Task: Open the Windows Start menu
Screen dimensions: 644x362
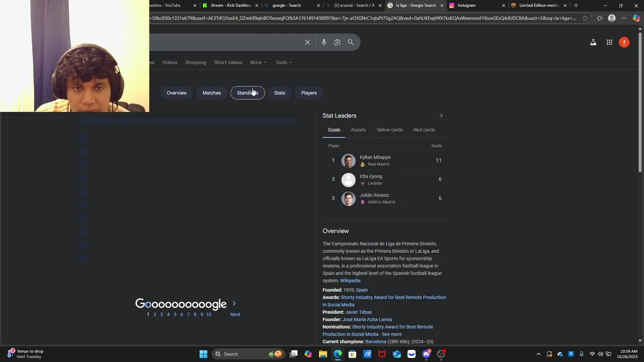Action: 203,354
